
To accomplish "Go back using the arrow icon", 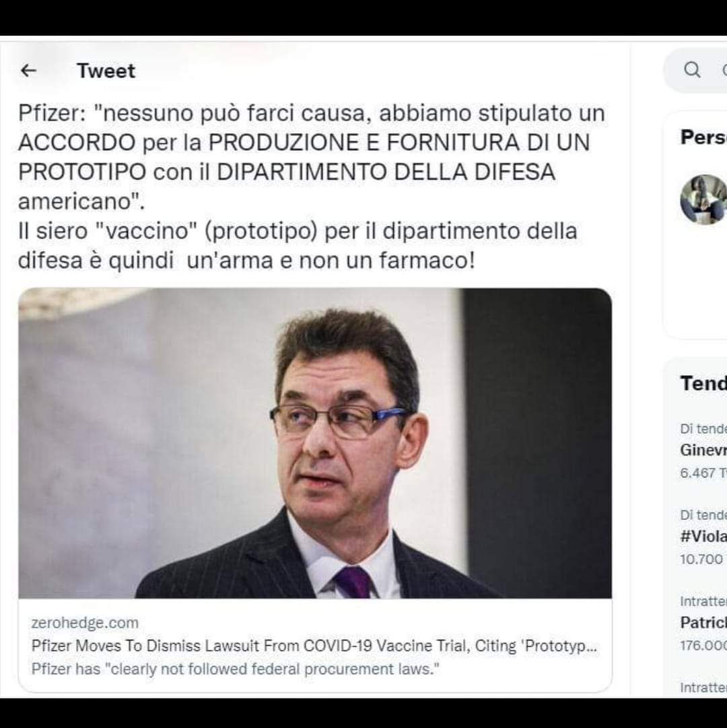I will tap(29, 71).
